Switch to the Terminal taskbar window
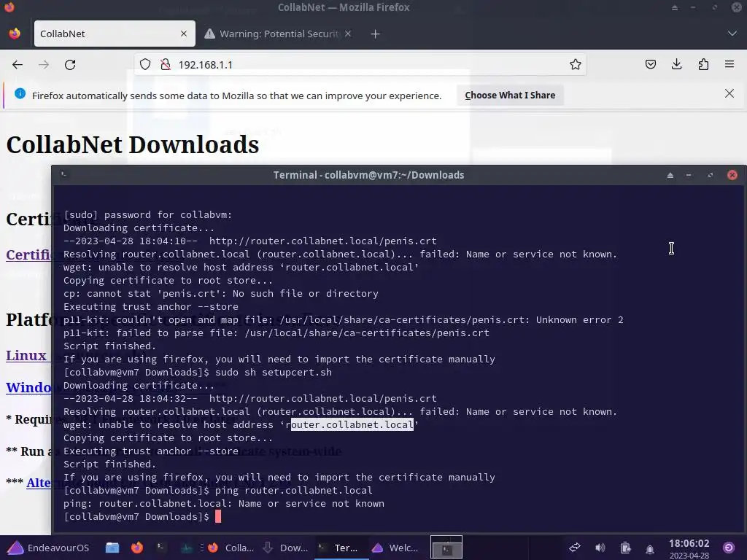747x560 pixels. [x=341, y=548]
